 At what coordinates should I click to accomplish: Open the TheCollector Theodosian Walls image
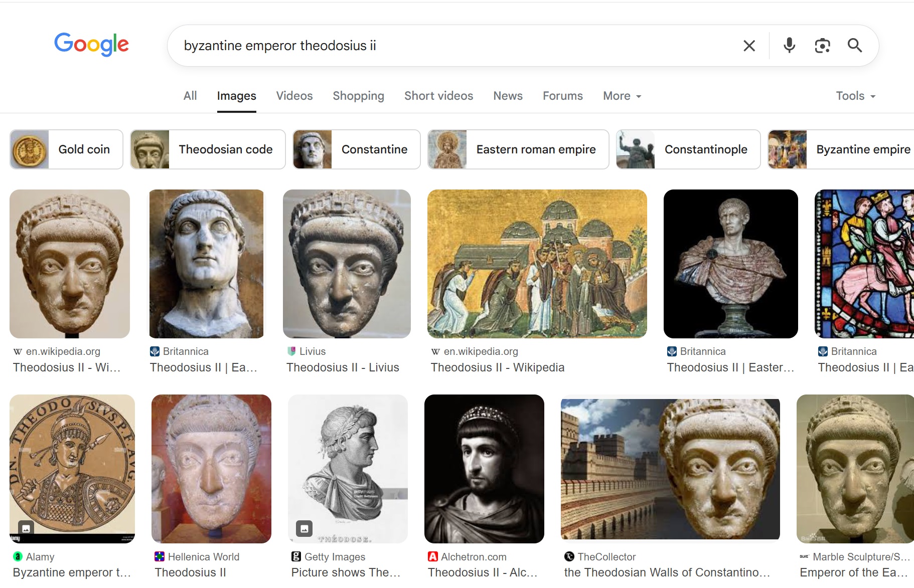coord(670,469)
